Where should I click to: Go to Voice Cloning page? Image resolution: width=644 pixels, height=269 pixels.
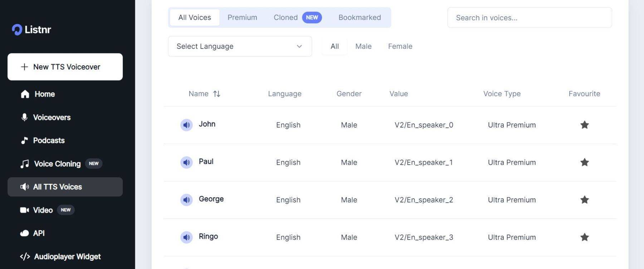tap(57, 164)
